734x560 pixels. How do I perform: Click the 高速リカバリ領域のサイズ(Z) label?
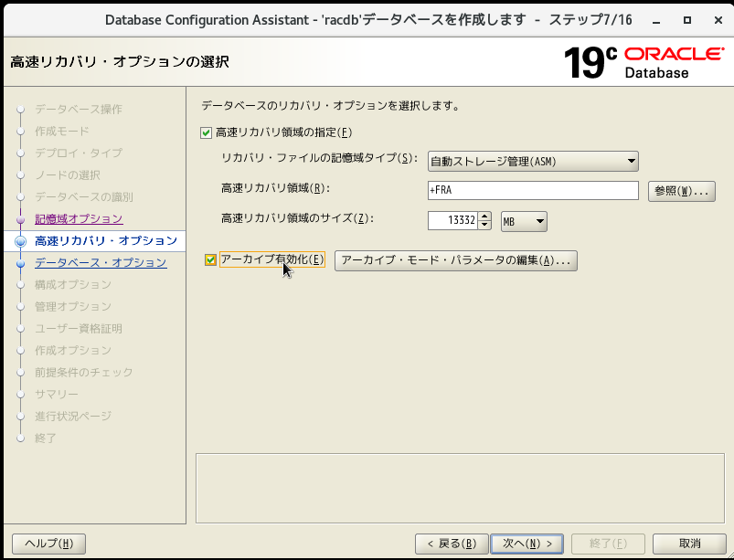[297, 218]
